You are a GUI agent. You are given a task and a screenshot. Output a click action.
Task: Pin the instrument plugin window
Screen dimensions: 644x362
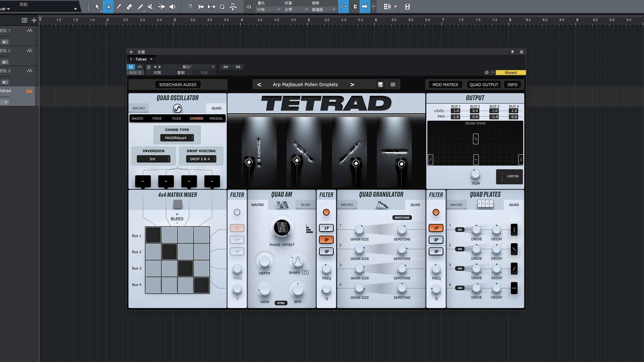click(513, 52)
